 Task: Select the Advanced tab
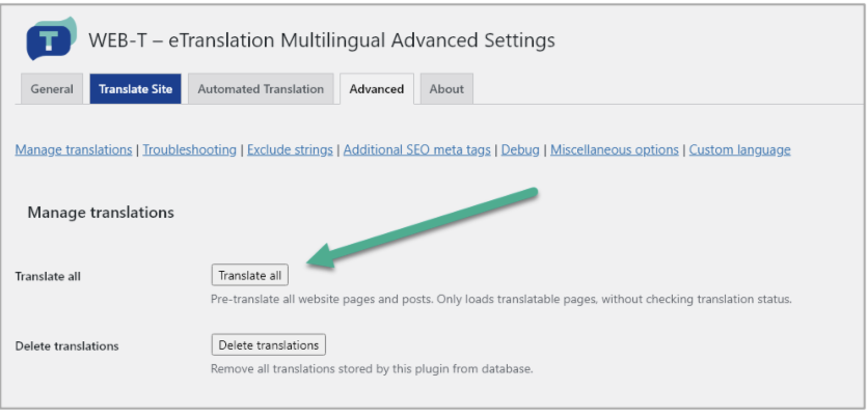coord(377,89)
